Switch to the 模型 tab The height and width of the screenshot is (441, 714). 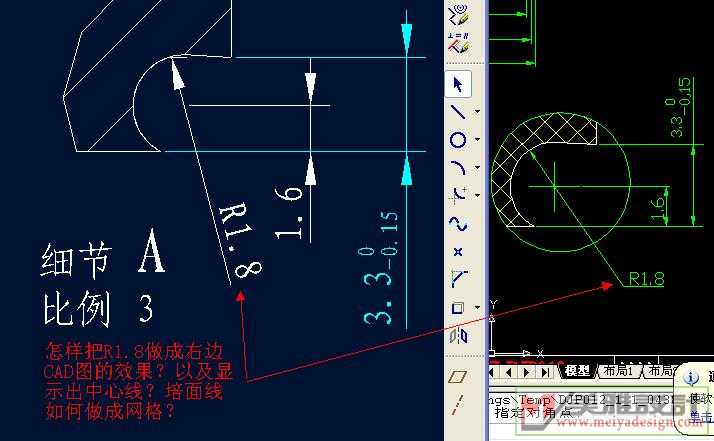(x=577, y=371)
